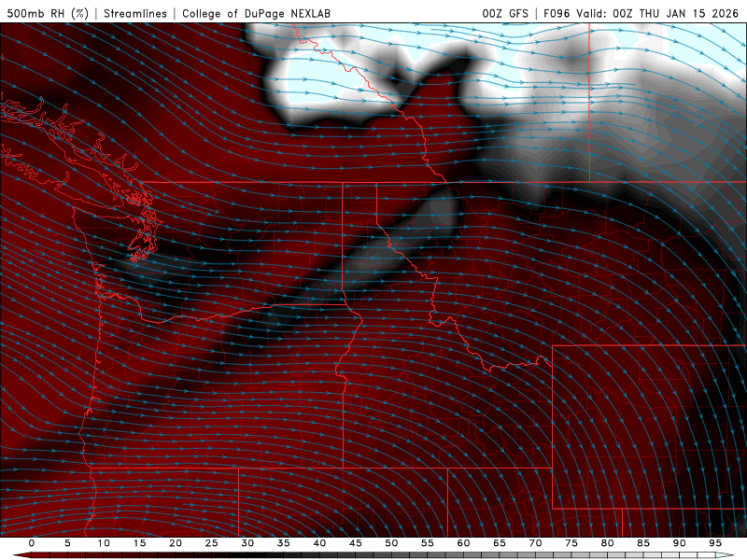Click the "85" colorbar scale label
747x560 pixels.
coord(643,543)
